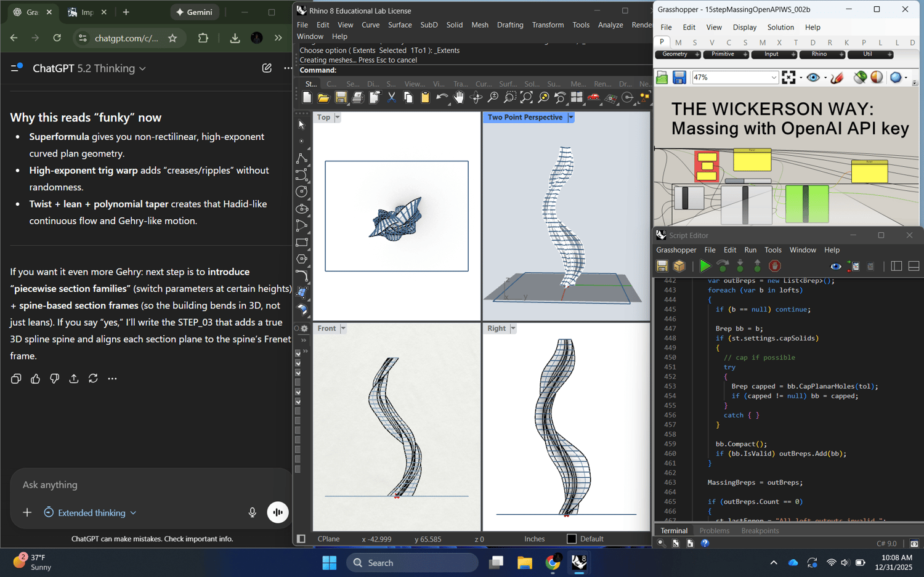The height and width of the screenshot is (577, 924).
Task: Open the Right viewport dropdown menu
Action: click(x=513, y=329)
